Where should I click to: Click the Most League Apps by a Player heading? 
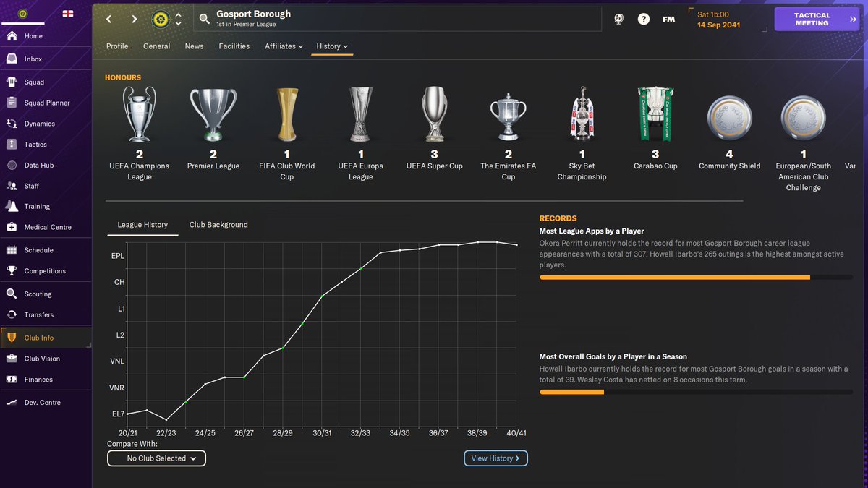592,231
